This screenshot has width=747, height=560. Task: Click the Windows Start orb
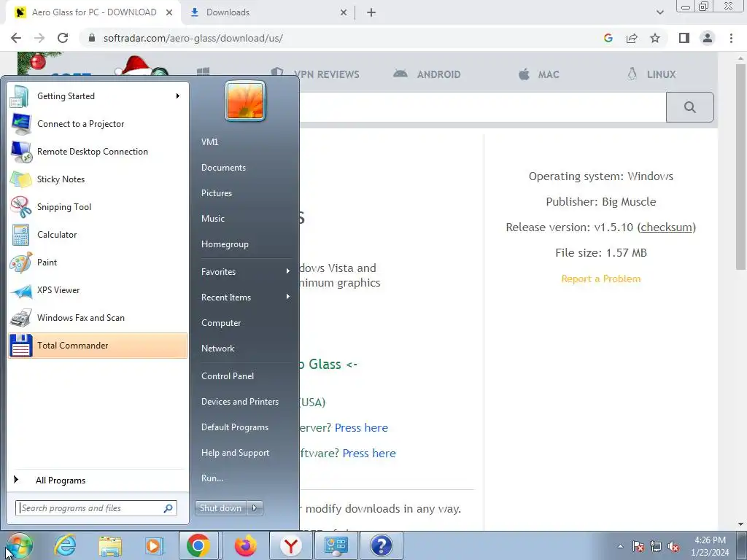(x=19, y=545)
